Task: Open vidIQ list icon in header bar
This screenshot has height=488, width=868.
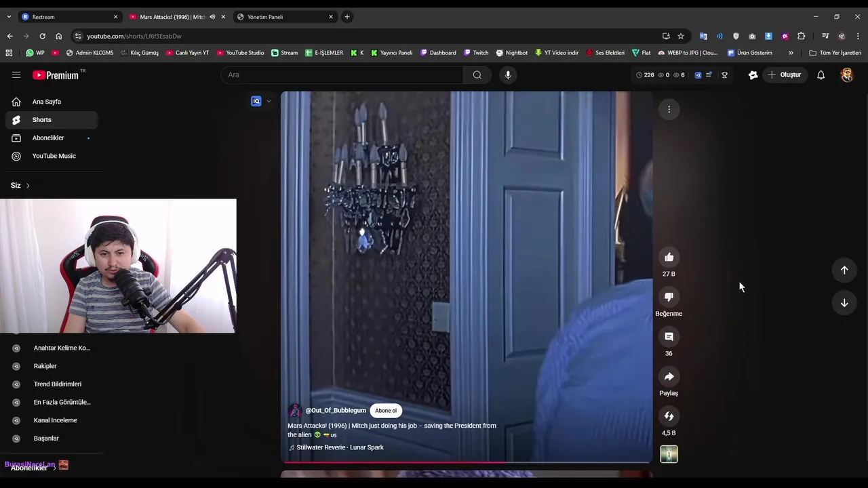Action: click(x=709, y=75)
